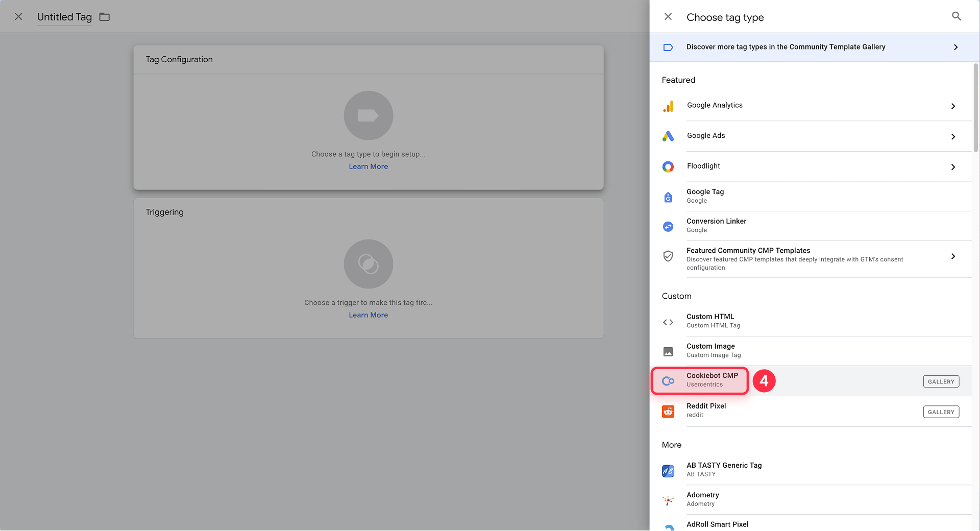Expand Community Template Gallery chevron

pos(956,47)
